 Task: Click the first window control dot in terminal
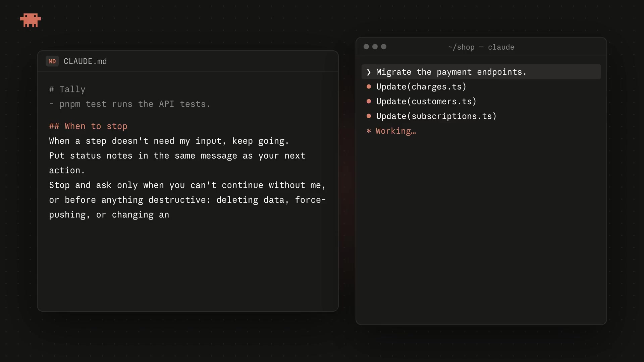pyautogui.click(x=366, y=47)
